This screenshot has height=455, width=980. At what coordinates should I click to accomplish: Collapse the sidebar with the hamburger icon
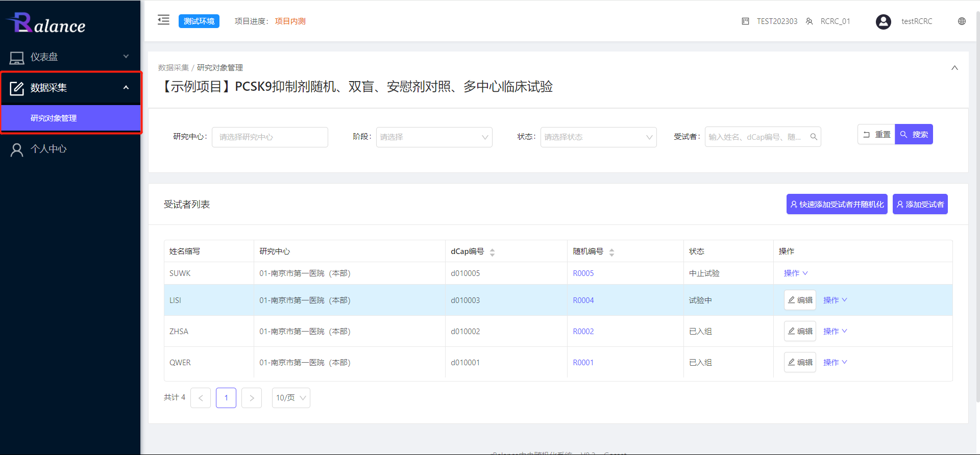tap(163, 20)
